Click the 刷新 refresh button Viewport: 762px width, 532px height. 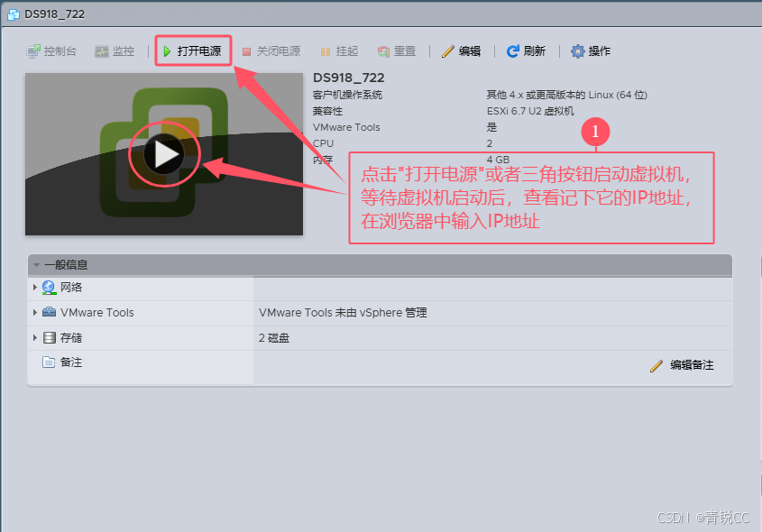pos(526,51)
